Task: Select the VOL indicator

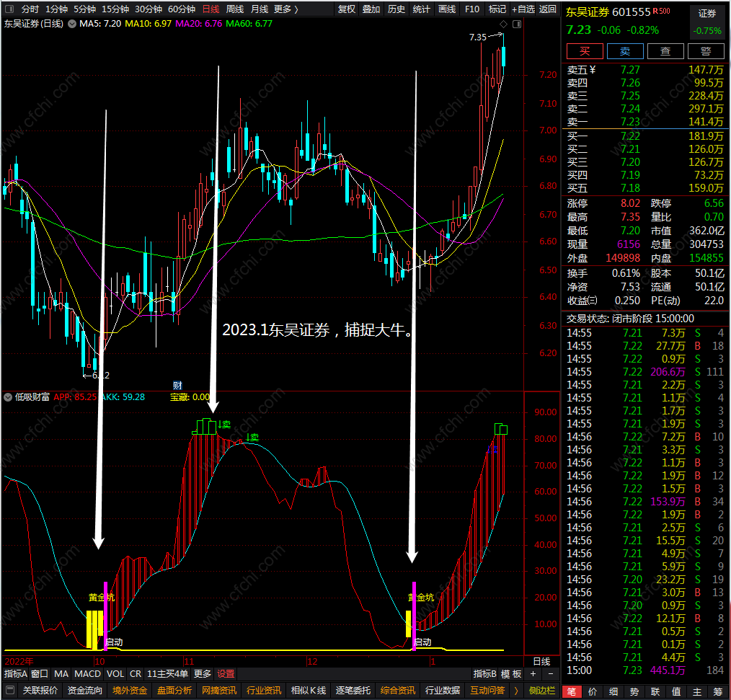Action: point(115,674)
